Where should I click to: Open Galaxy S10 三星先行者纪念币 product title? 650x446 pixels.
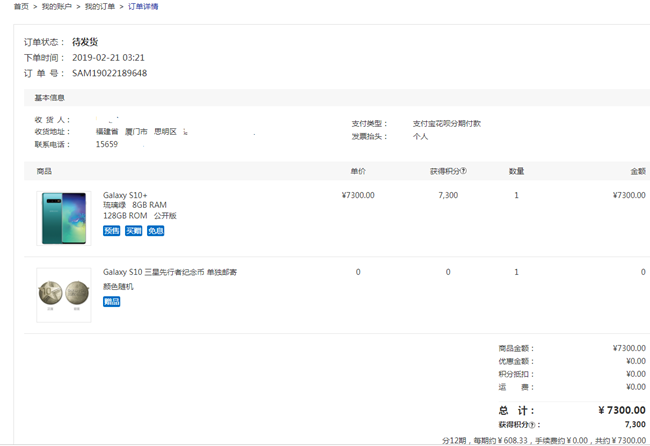[170, 272]
